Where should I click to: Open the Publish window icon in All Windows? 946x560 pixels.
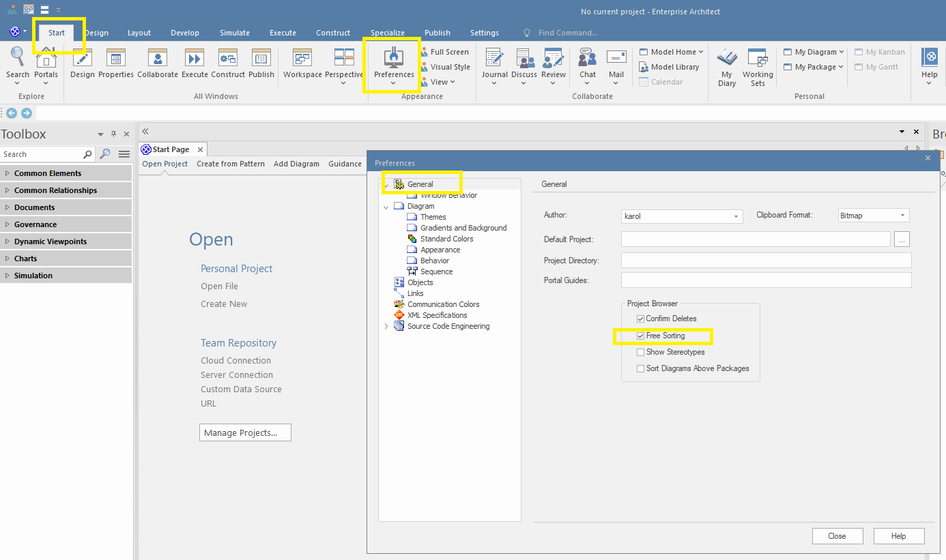click(261, 64)
